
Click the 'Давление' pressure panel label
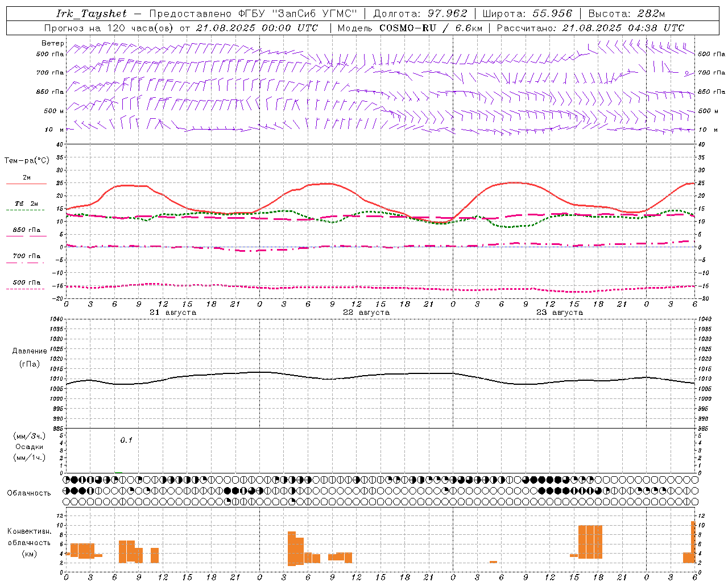[x=30, y=351]
